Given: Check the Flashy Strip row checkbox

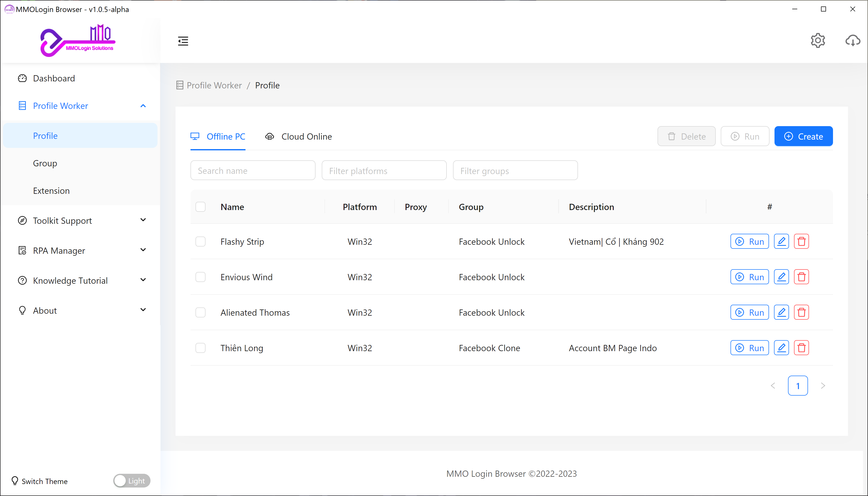Looking at the screenshot, I should pos(200,242).
